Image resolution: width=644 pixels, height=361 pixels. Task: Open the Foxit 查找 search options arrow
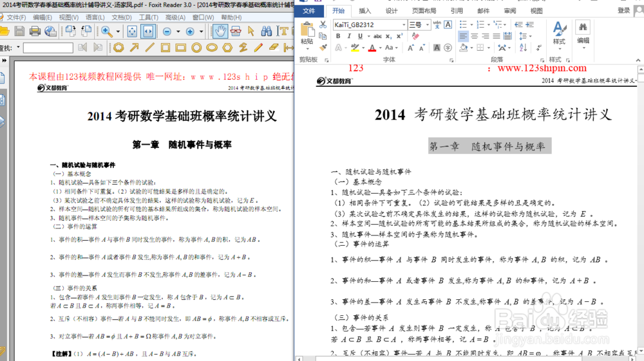pos(17,48)
